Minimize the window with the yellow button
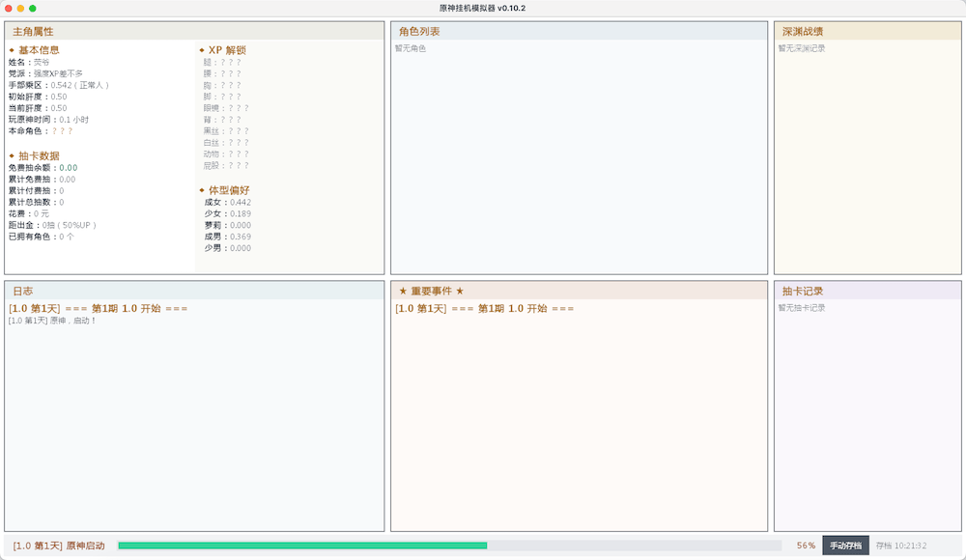Screen dimensions: 966x560 click(x=20, y=8)
